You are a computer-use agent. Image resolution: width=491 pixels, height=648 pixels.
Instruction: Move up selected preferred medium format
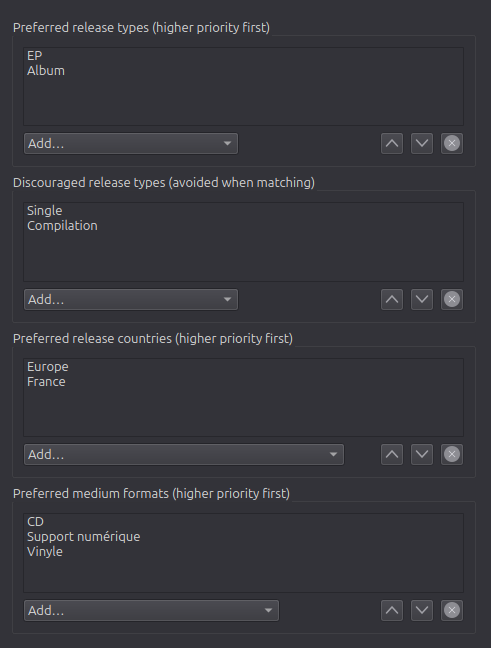point(392,610)
